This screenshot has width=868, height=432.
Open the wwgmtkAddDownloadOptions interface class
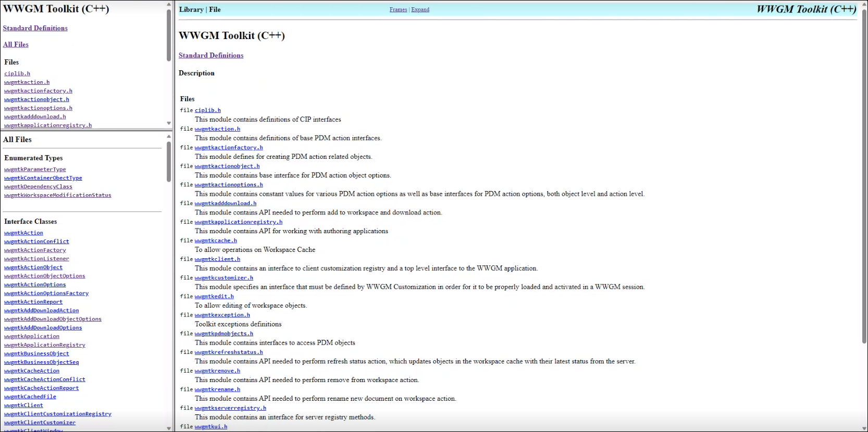click(x=43, y=328)
